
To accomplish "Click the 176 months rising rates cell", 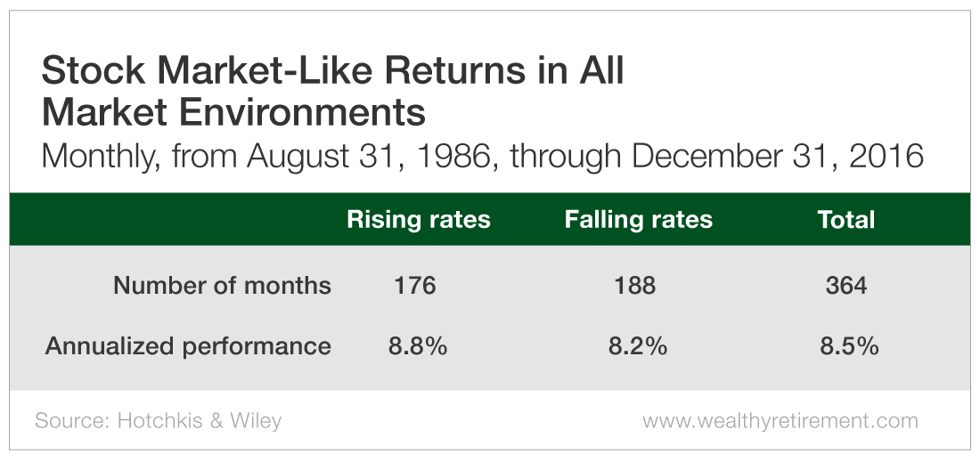I will (x=414, y=286).
